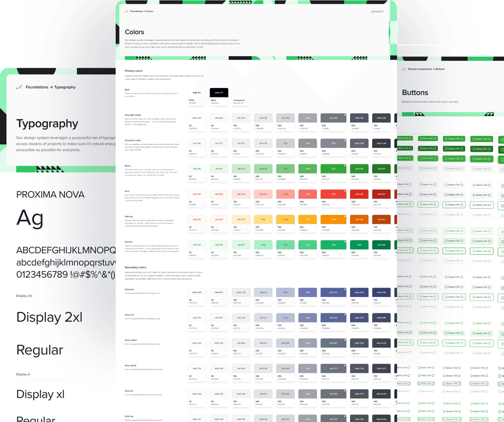Screen dimensions: 504x422
Task: Pick the Base White color swatch
Action: point(197,97)
